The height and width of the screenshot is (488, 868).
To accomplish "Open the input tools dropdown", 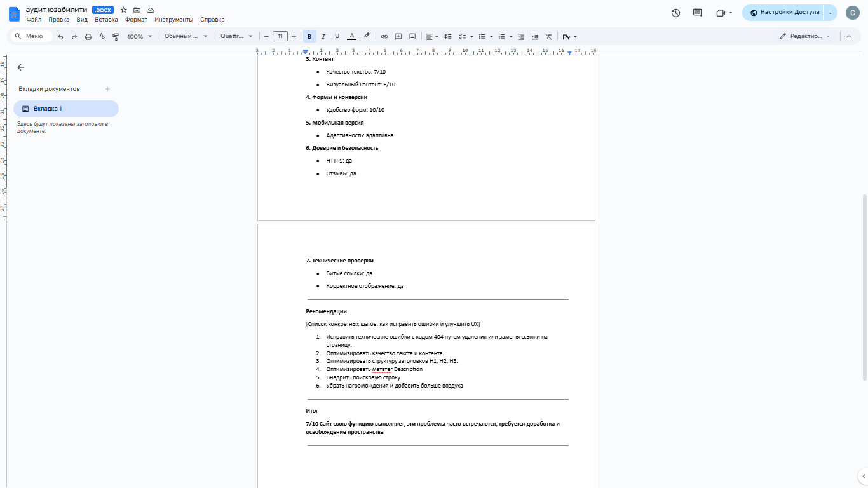I will (x=569, y=37).
